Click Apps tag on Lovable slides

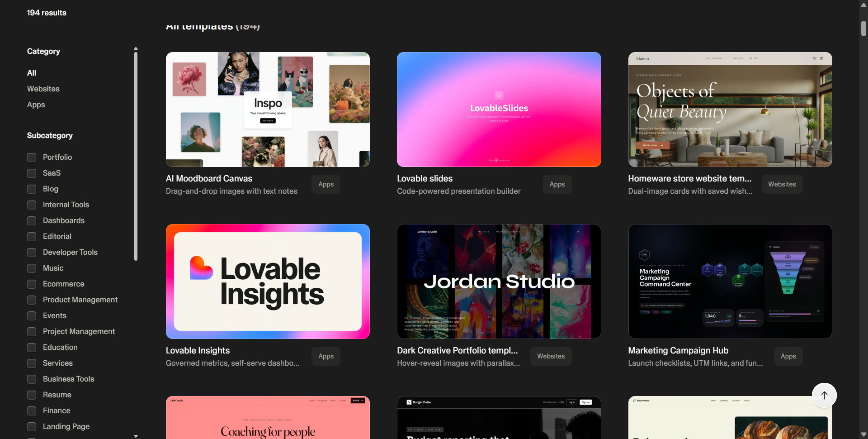(x=557, y=184)
